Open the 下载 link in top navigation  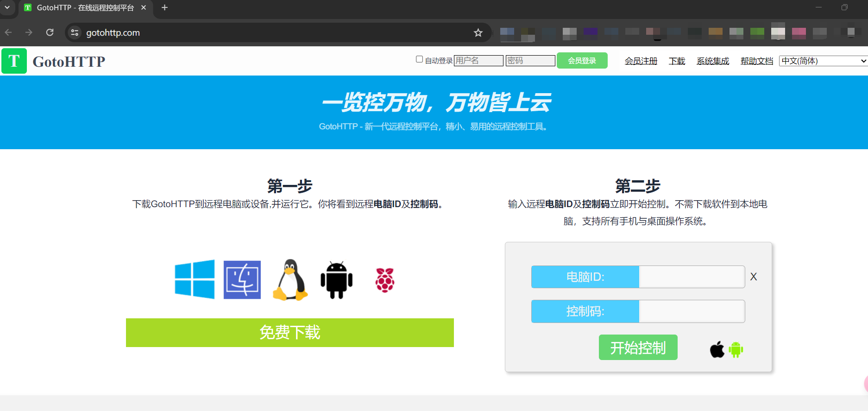pos(677,61)
